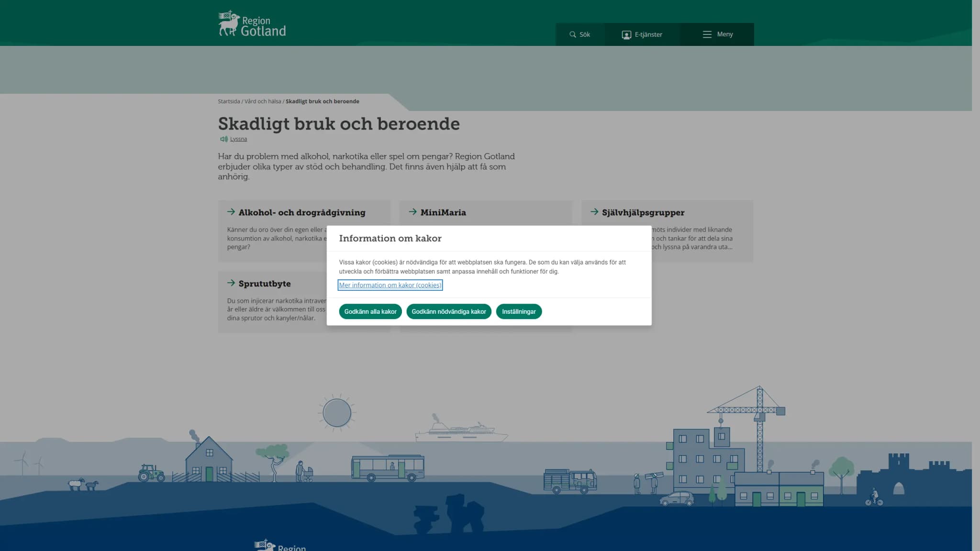Click the arrow icon beside Sprututbyte
Image resolution: width=980 pixels, height=551 pixels.
[x=231, y=283]
